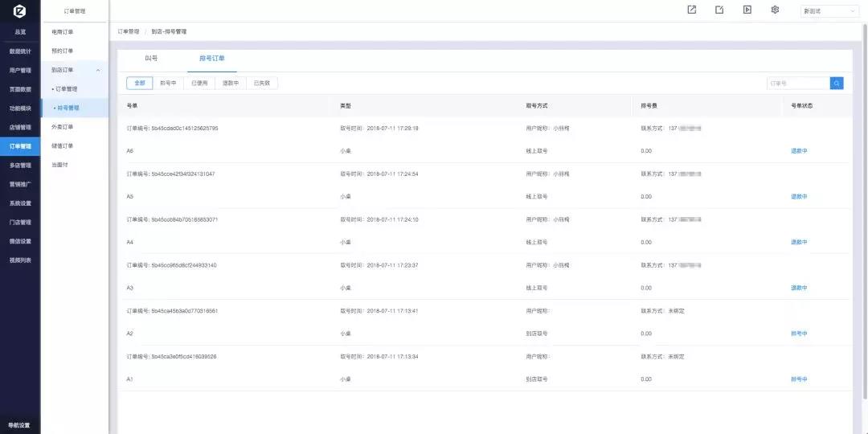Open 门店管理 in dark sidebar
The height and width of the screenshot is (434, 868).
point(20,222)
